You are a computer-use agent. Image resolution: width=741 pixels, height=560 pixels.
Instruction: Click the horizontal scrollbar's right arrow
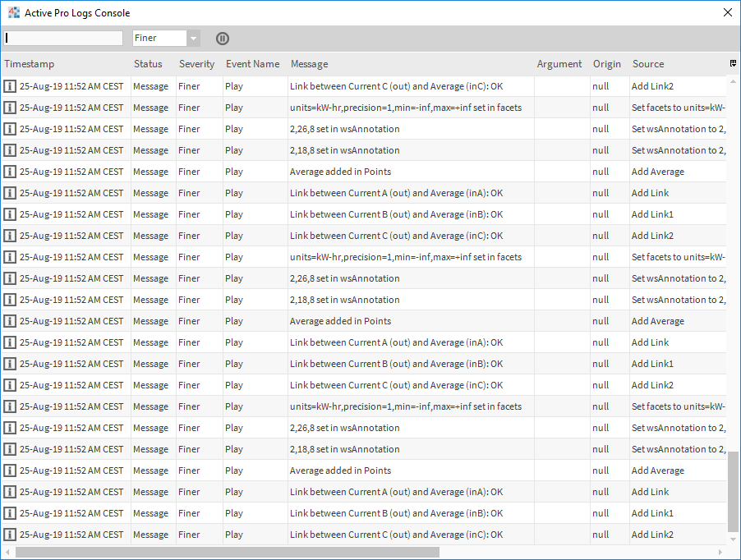pos(721,553)
